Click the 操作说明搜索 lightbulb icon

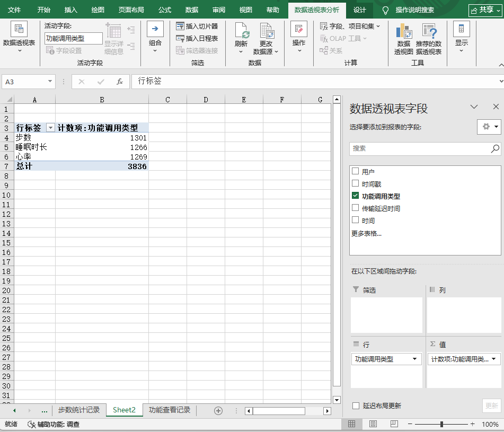pyautogui.click(x=385, y=11)
